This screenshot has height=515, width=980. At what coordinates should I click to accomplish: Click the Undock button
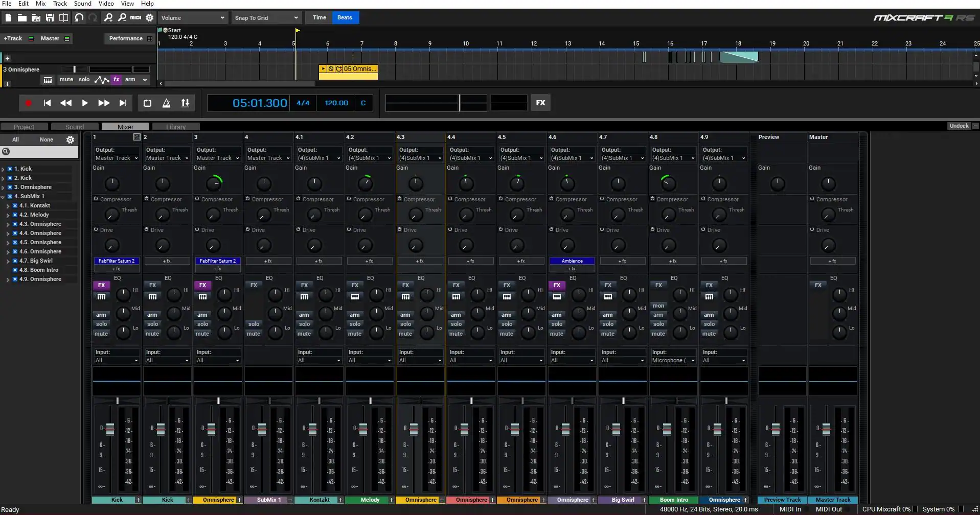[x=959, y=126]
